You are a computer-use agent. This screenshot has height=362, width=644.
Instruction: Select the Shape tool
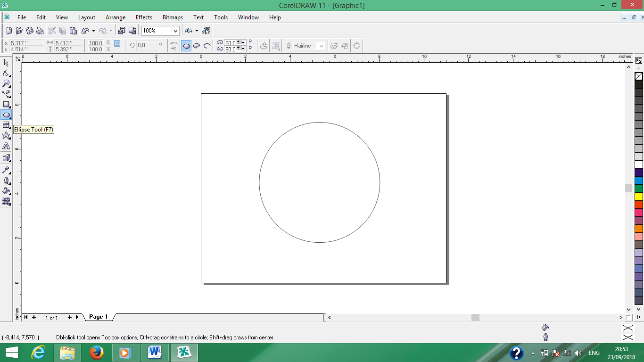[x=7, y=73]
